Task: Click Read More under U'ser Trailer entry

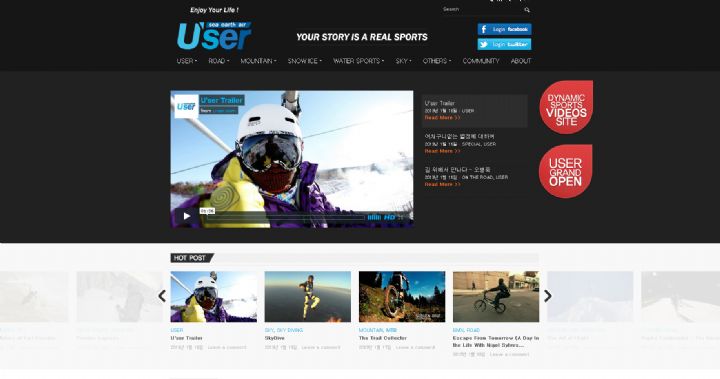Action: (x=442, y=118)
